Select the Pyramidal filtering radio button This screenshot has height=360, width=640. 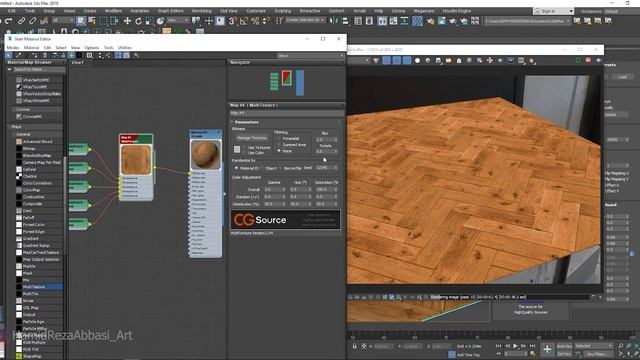click(x=279, y=139)
